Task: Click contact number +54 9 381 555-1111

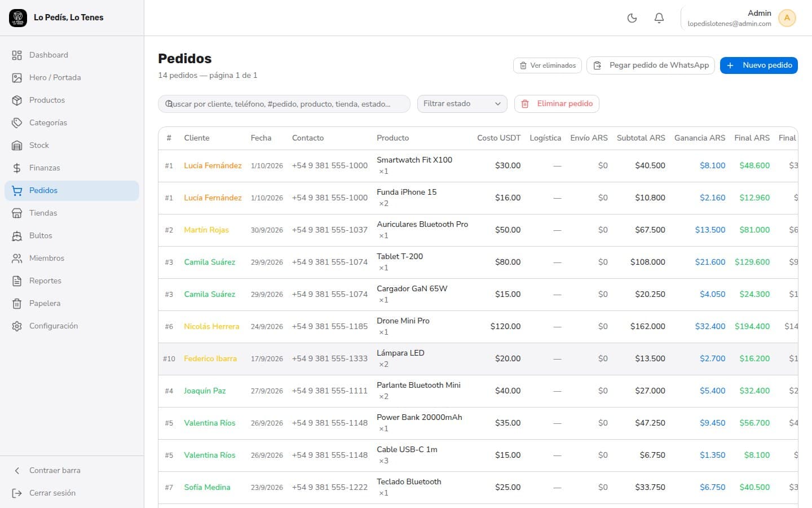Action: 330,391
